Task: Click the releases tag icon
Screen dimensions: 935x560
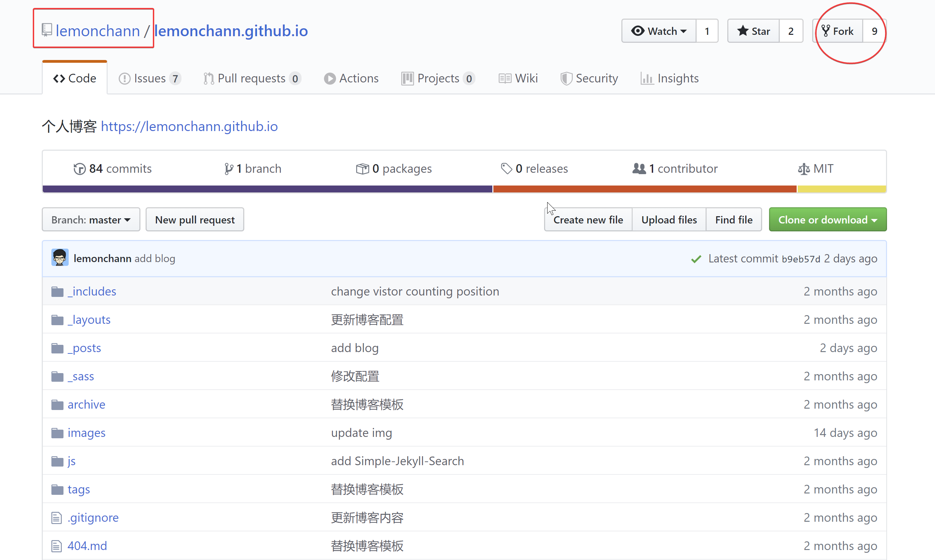Action: 506,169
